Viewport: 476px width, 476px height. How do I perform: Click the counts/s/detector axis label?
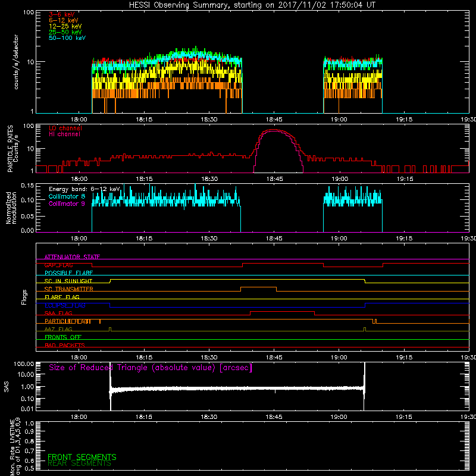(x=16, y=62)
